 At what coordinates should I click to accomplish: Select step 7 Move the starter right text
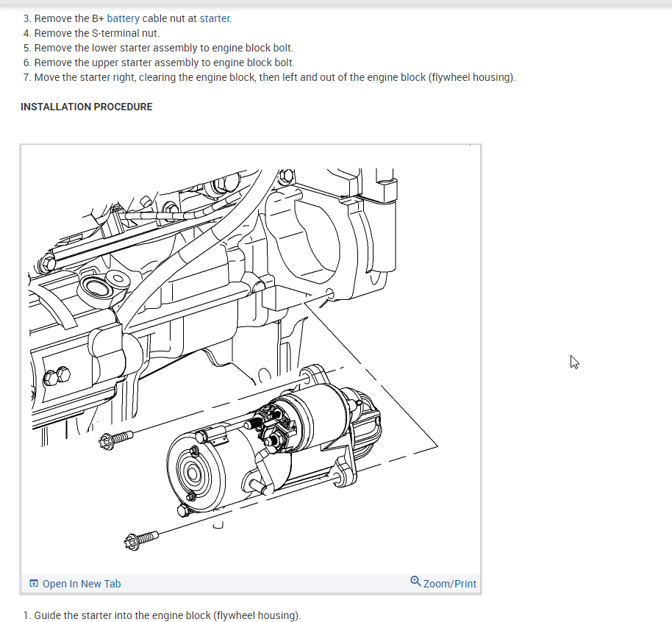coord(275,77)
